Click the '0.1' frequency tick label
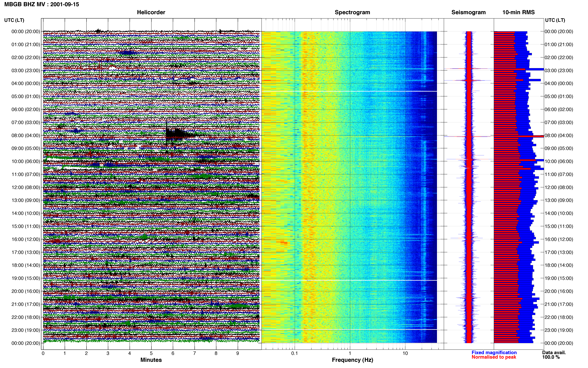This screenshot has height=368, width=588. click(x=295, y=353)
